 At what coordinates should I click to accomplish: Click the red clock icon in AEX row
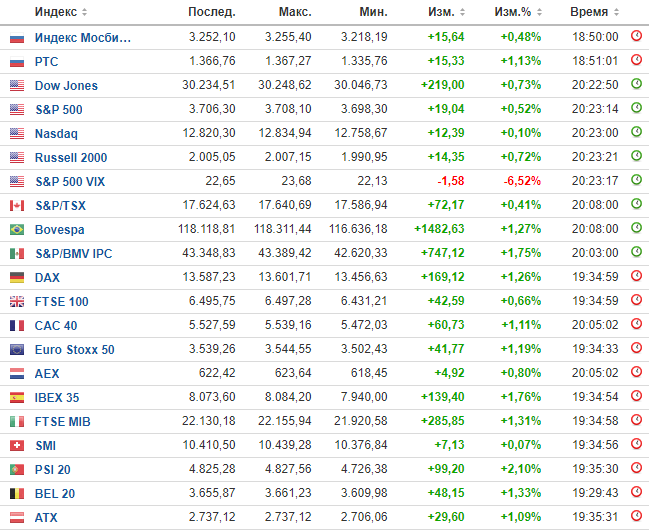(636, 372)
